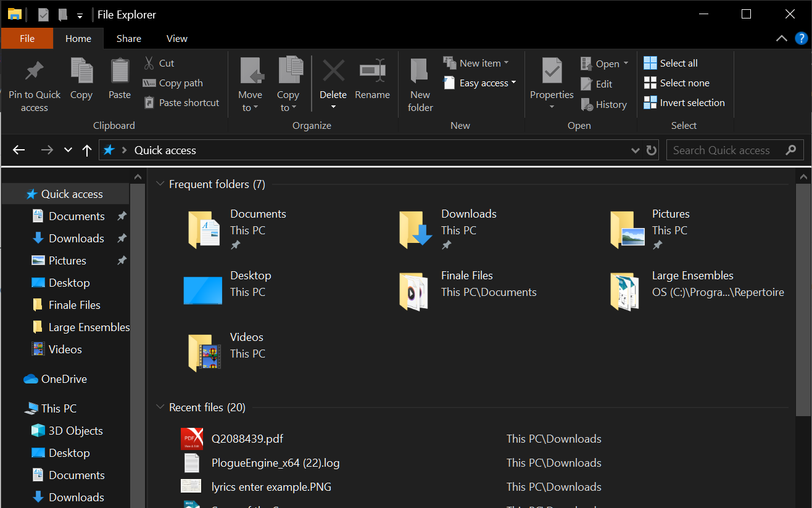Open Finale Files in the navigation pane
812x508 pixels.
pyautogui.click(x=66, y=305)
